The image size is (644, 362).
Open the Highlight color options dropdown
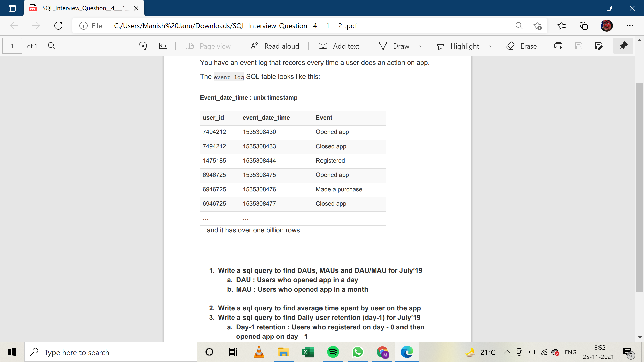pos(492,46)
